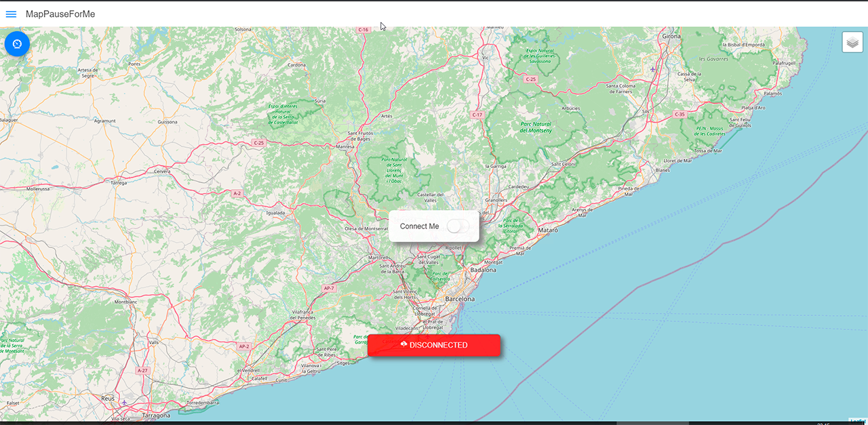Click the Manresa town label
The height and width of the screenshot is (425, 868).
pyautogui.click(x=347, y=146)
